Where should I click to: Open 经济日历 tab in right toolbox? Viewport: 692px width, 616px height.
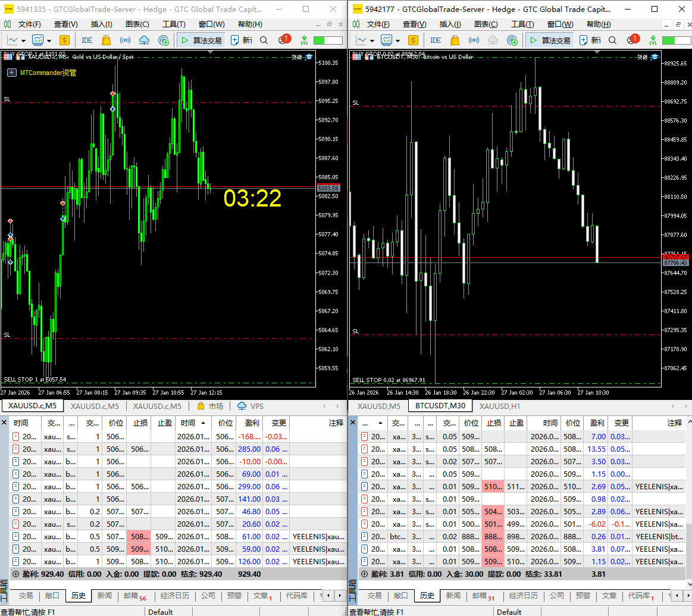(524, 596)
